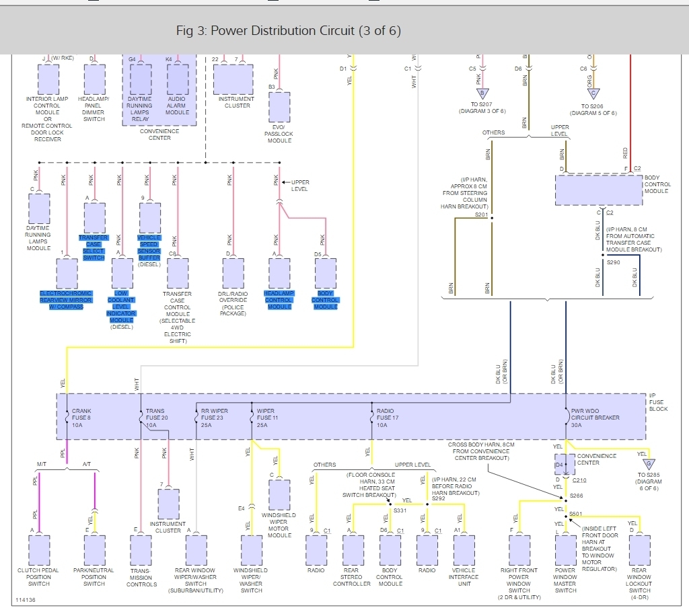Click the Daytime Running Lamps Module box

[x=39, y=208]
